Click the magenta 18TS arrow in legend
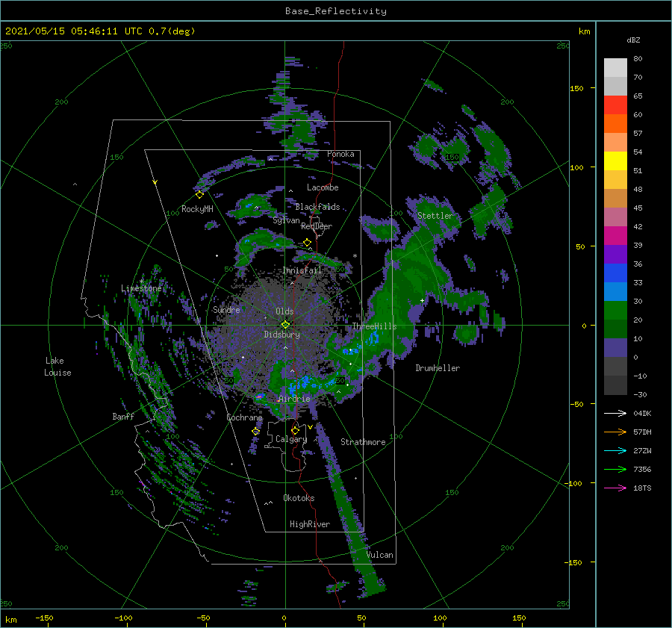Screen dimensions: 672x628 [x=615, y=488]
